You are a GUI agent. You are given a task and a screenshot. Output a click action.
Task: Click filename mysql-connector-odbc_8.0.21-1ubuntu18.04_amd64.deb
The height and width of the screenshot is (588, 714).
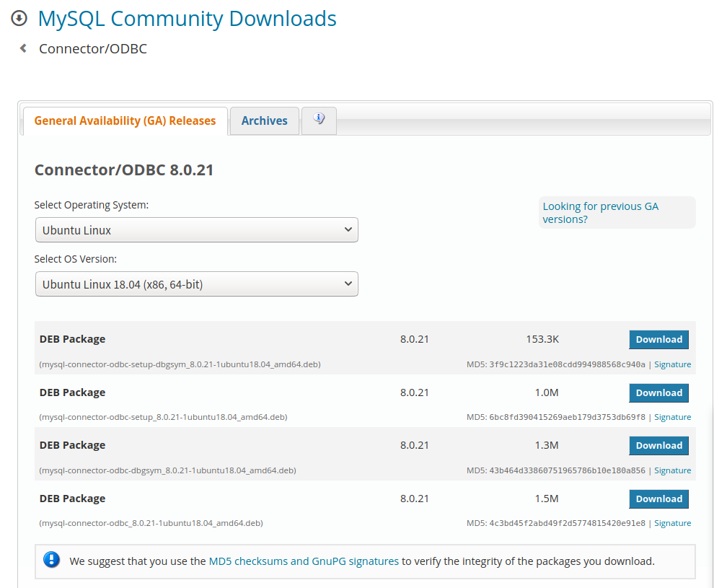click(x=151, y=523)
